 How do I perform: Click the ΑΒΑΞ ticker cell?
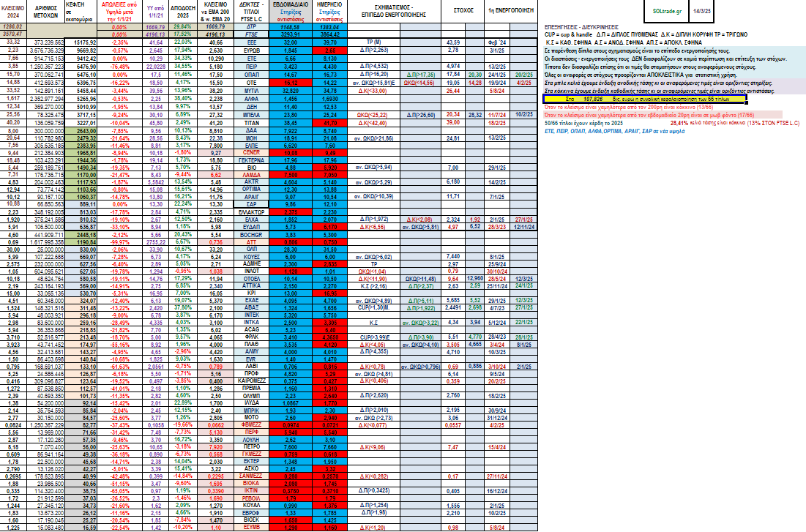coord(252,308)
